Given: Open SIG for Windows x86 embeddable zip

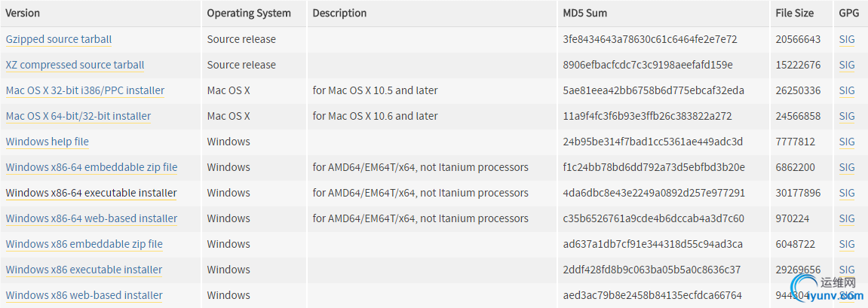Looking at the screenshot, I should (x=847, y=244).
